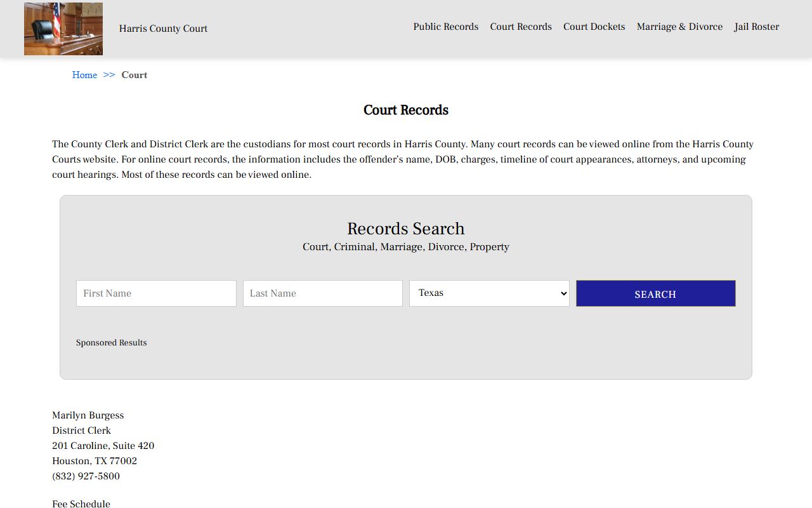Click the Sponsored Results label

click(111, 343)
